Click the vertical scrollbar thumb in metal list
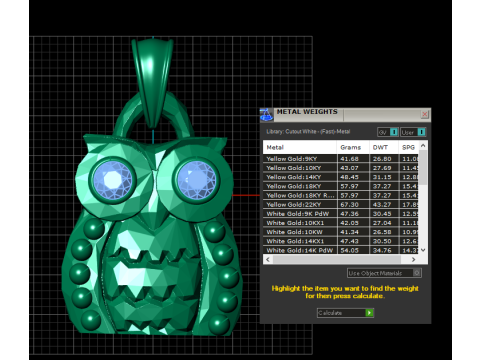The image size is (480, 360). [423, 167]
